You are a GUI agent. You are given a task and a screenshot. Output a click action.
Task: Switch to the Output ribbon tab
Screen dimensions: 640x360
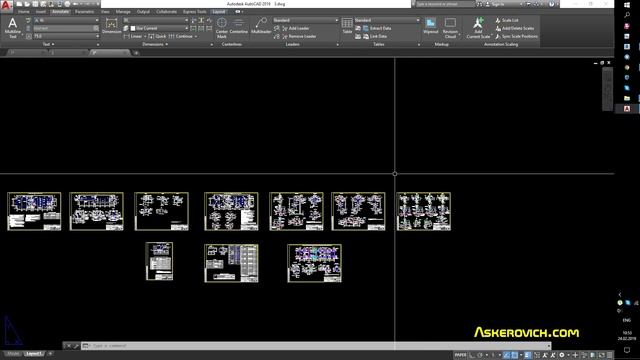[x=143, y=12]
